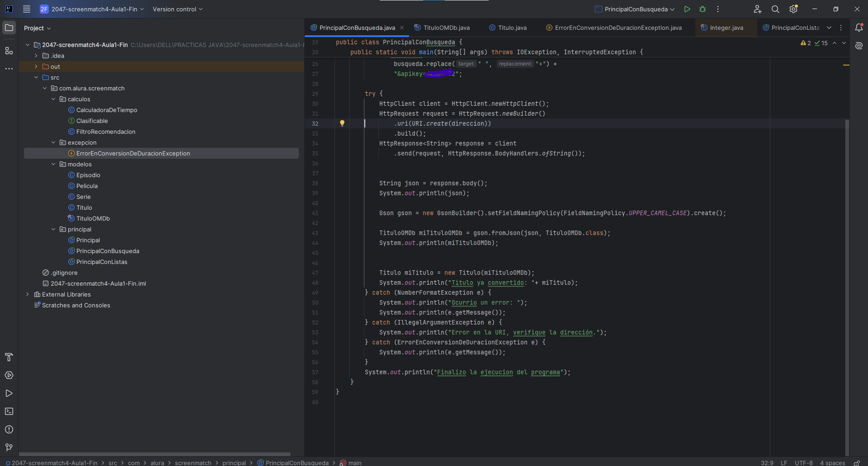The height and width of the screenshot is (466, 868).
Task: Run PrincipalConBusqueda with the green play button
Action: (x=687, y=9)
